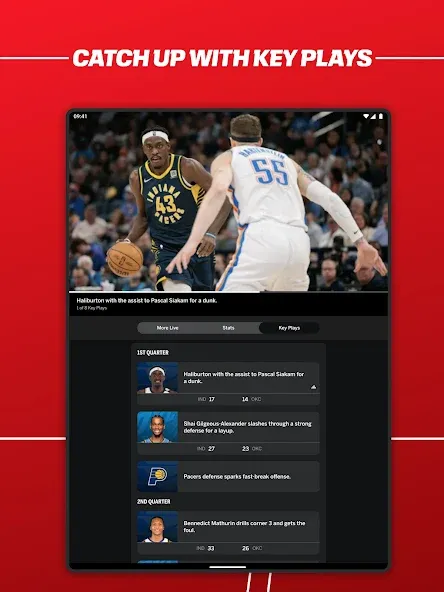Switch to the More Live tab

coord(168,328)
